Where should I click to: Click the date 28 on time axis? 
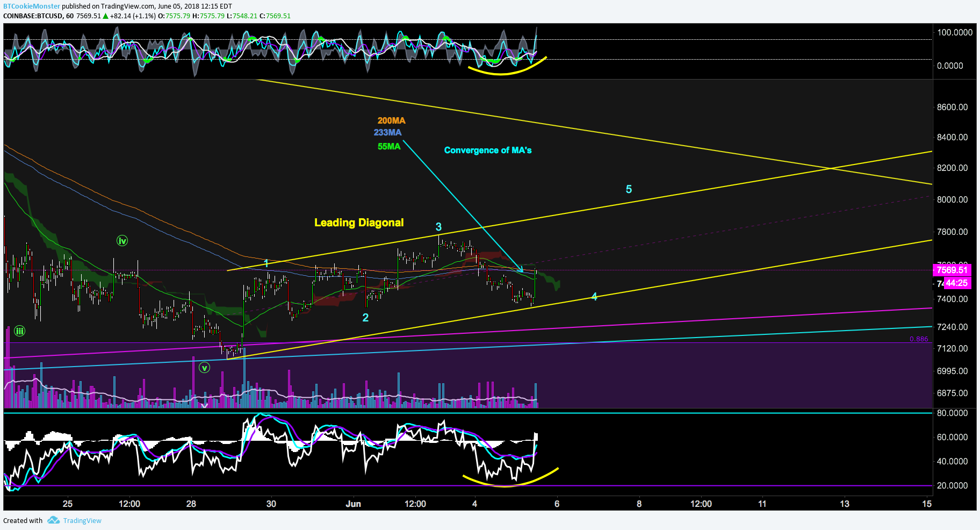coord(191,504)
